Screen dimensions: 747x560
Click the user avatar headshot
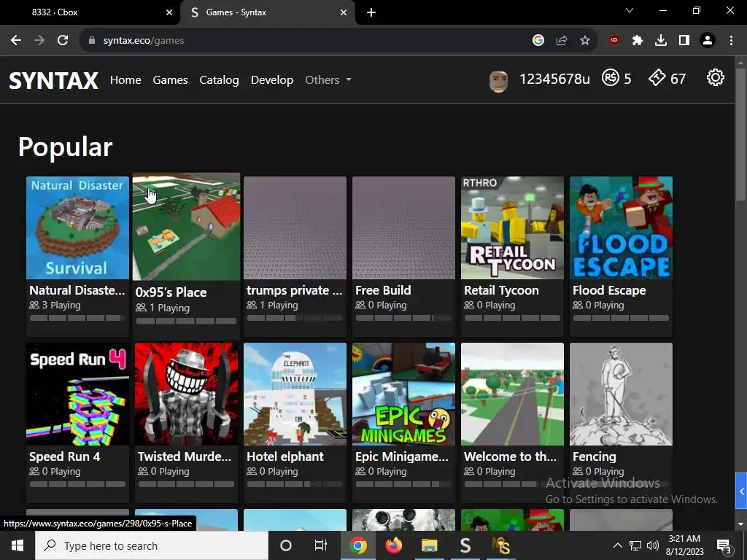click(x=498, y=81)
